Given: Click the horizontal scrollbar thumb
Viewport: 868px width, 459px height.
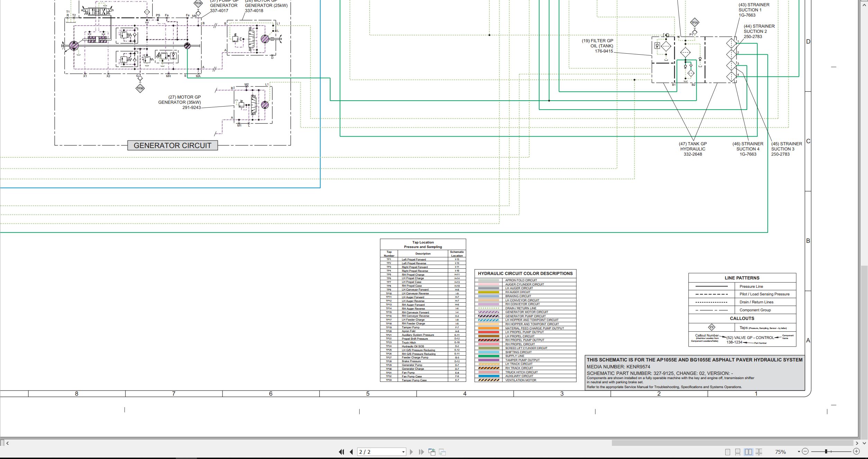Looking at the screenshot, I should (x=732, y=443).
